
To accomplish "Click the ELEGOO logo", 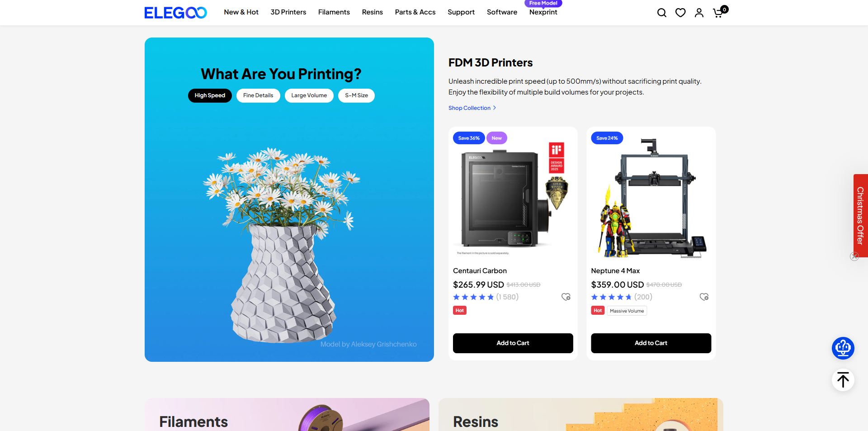I will click(175, 13).
